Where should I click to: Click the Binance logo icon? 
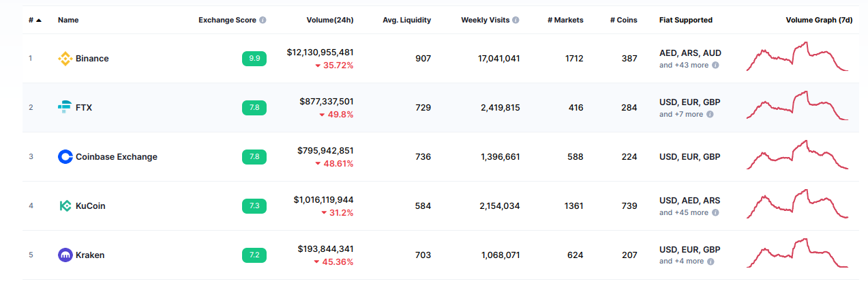(x=65, y=59)
